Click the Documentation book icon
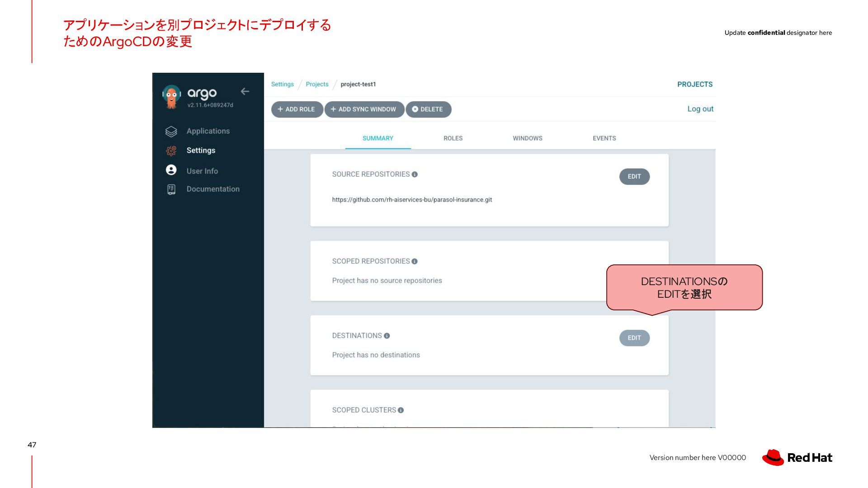This screenshot has width=868, height=488. pyautogui.click(x=171, y=189)
